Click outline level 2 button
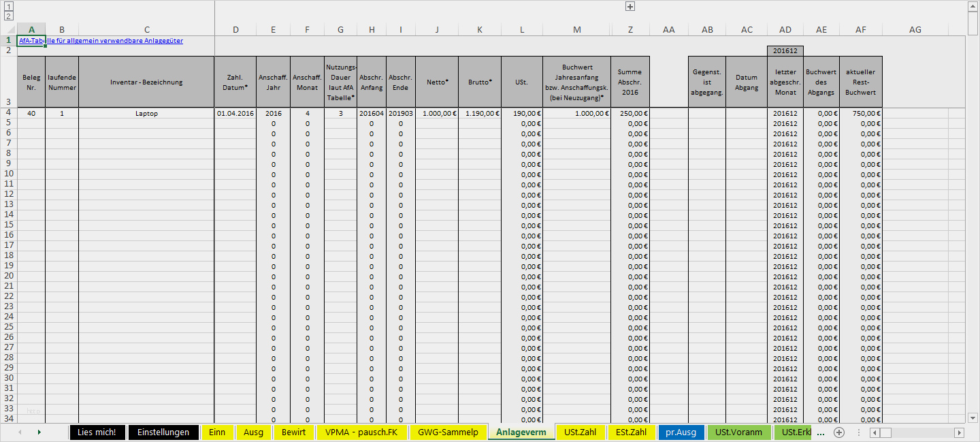Image resolution: width=980 pixels, height=442 pixels. [8, 16]
